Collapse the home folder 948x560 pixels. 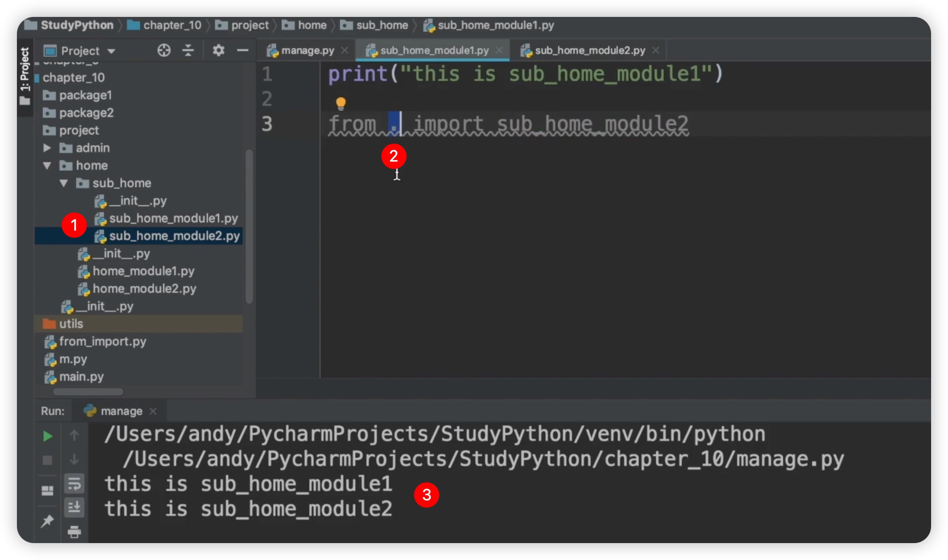click(47, 165)
